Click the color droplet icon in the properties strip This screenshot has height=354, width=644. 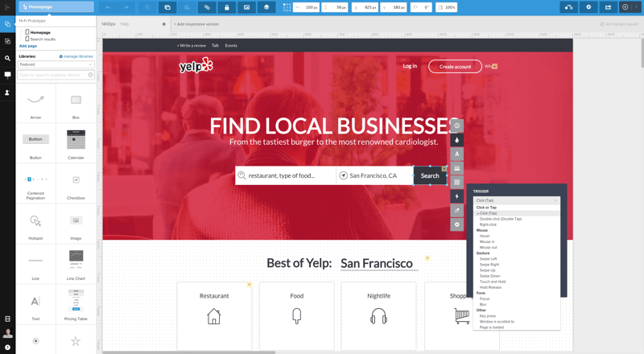(x=456, y=140)
